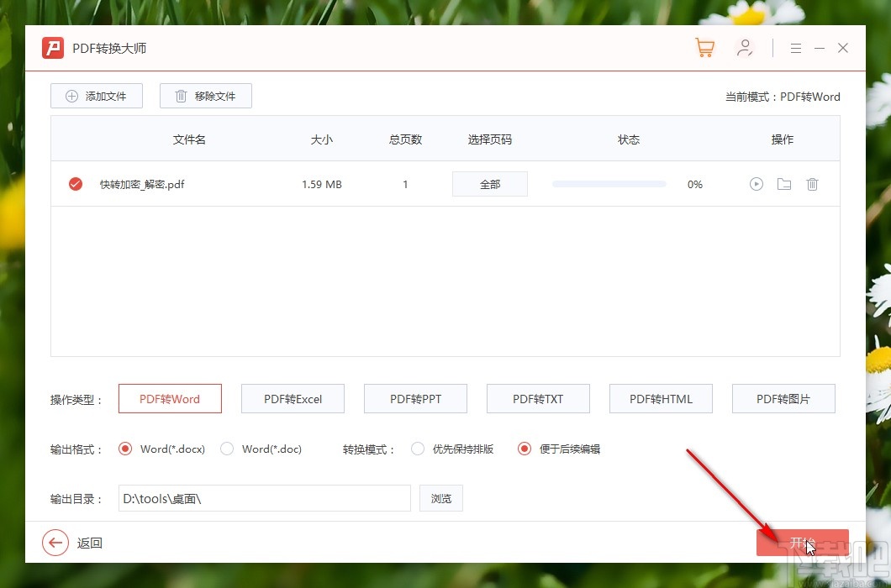
Task: Choose the Word(*.doc) output format
Action: coord(227,449)
